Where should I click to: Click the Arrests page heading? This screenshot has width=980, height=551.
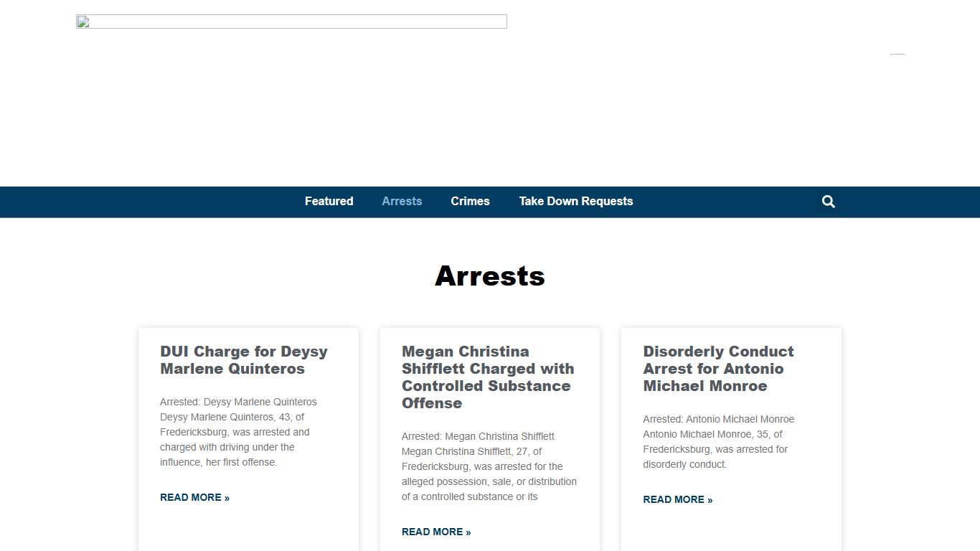coord(489,276)
